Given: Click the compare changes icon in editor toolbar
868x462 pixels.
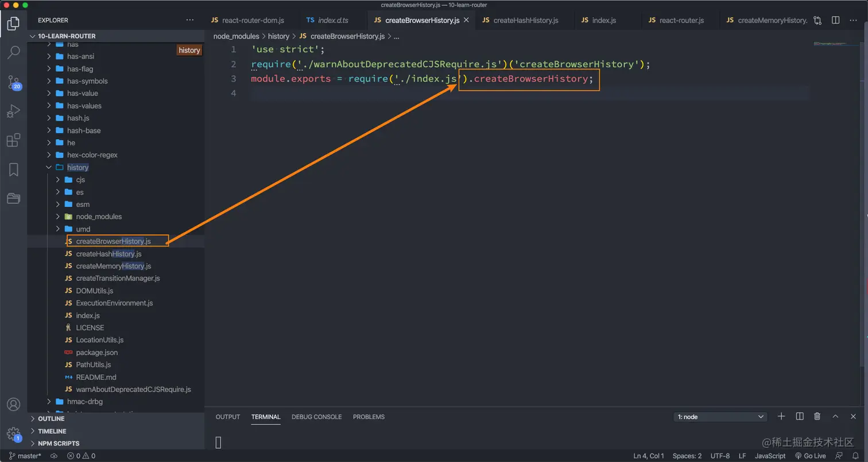Looking at the screenshot, I should [x=817, y=20].
